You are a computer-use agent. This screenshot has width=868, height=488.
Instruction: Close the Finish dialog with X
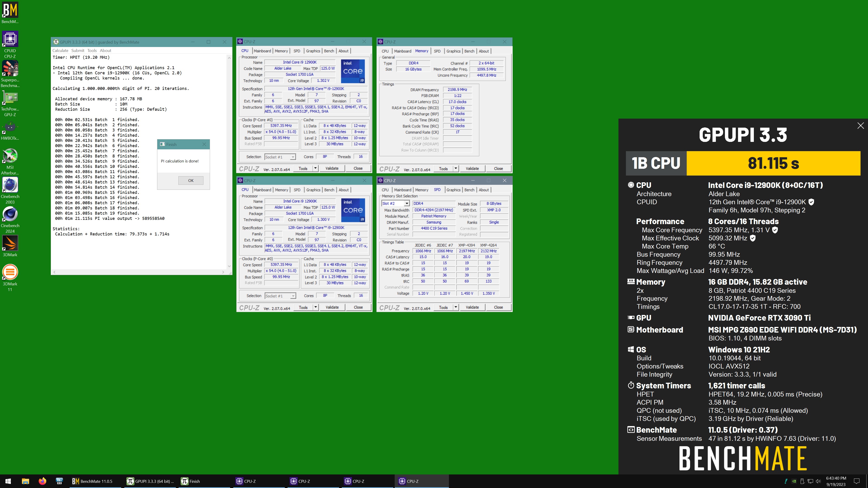point(204,145)
